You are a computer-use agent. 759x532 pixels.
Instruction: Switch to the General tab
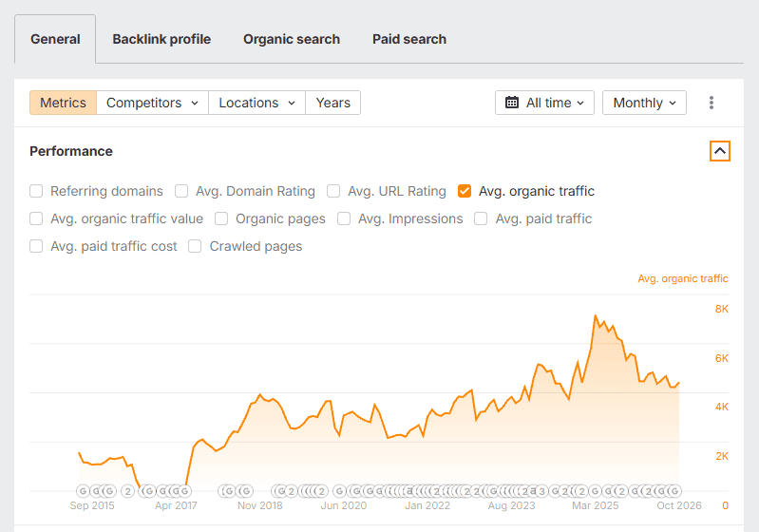click(x=55, y=39)
